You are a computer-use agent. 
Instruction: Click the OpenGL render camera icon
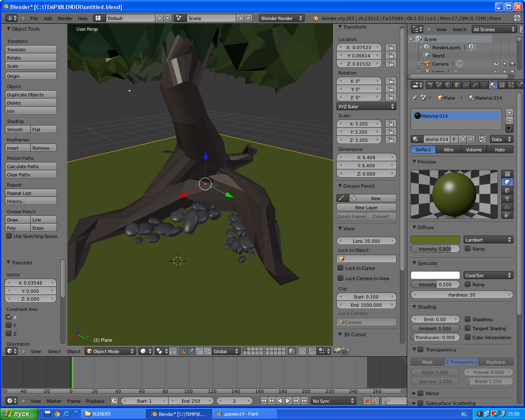[x=337, y=351]
